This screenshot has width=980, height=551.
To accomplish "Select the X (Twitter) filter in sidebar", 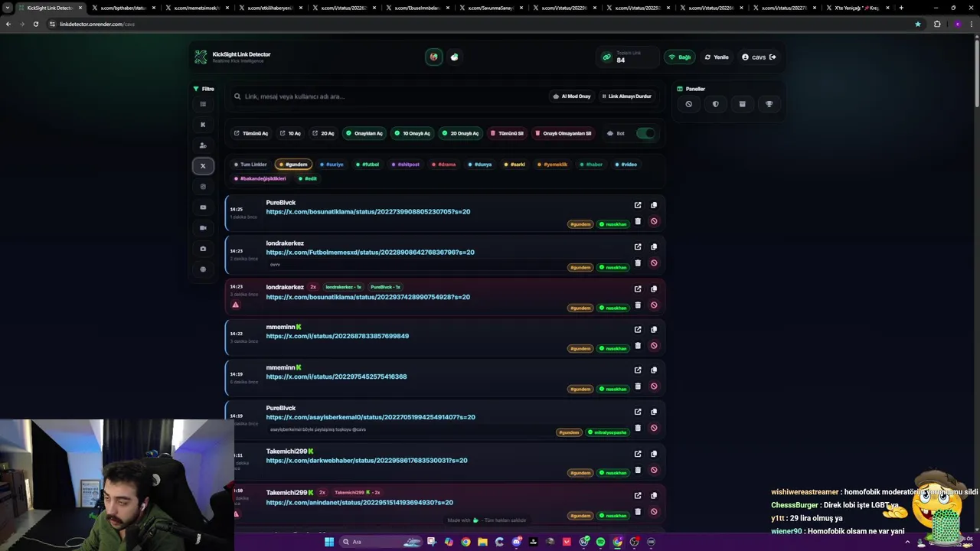I will coord(203,165).
